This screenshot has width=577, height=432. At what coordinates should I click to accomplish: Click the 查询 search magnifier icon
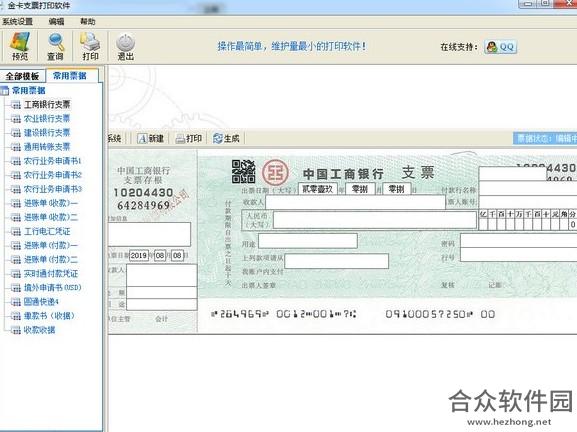pyautogui.click(x=56, y=46)
